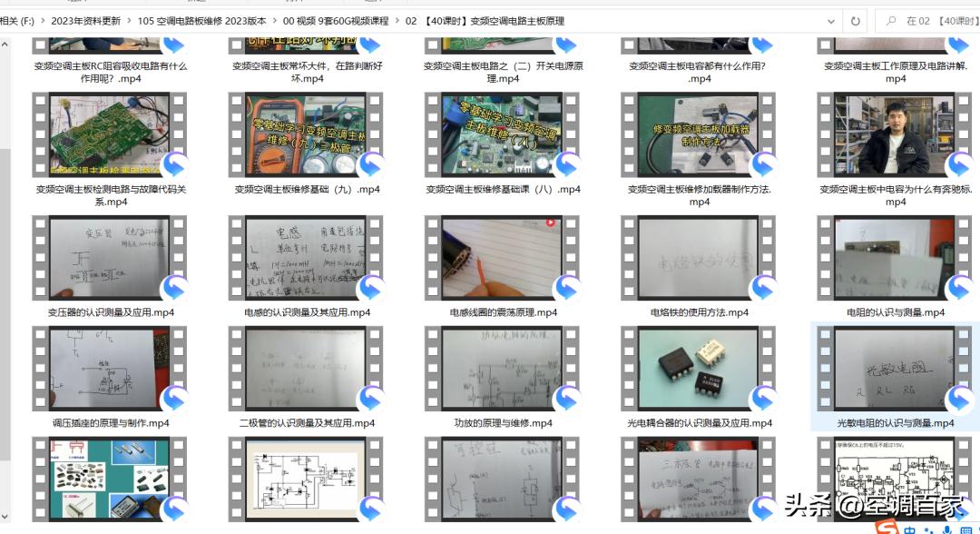Click player badge icon on '功放的原理与维修.mp4'
The height and width of the screenshot is (534, 980).
tap(567, 398)
